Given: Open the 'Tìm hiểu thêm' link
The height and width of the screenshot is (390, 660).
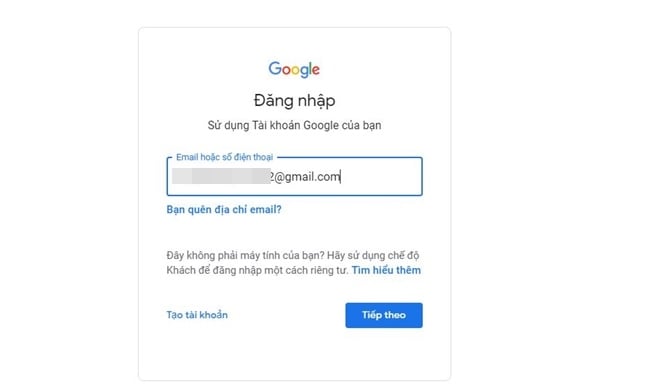Looking at the screenshot, I should [x=386, y=270].
